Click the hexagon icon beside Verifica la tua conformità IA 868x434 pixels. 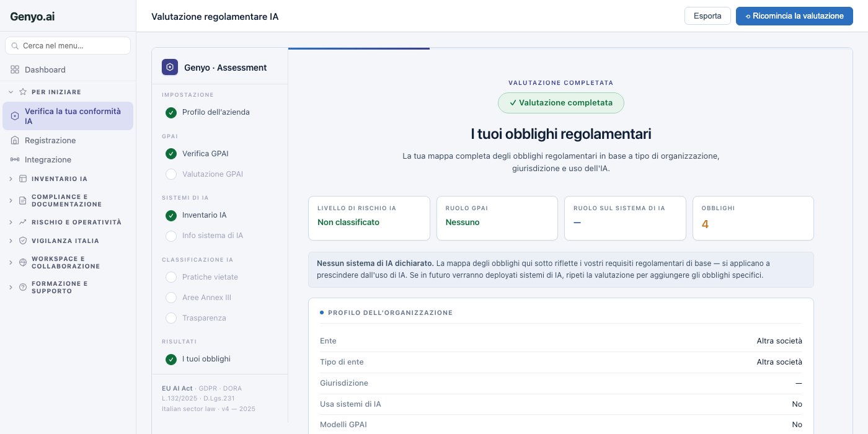pos(15,116)
